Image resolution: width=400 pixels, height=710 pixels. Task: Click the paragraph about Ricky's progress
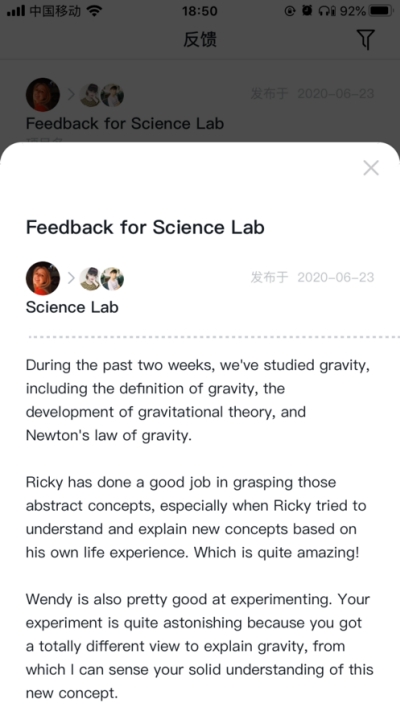196,517
